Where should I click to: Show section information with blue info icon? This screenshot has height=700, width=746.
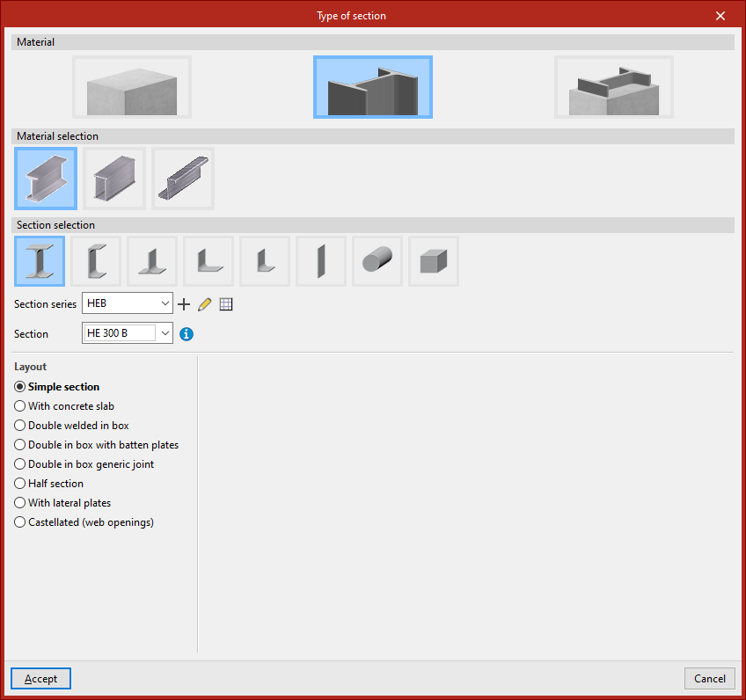click(186, 334)
